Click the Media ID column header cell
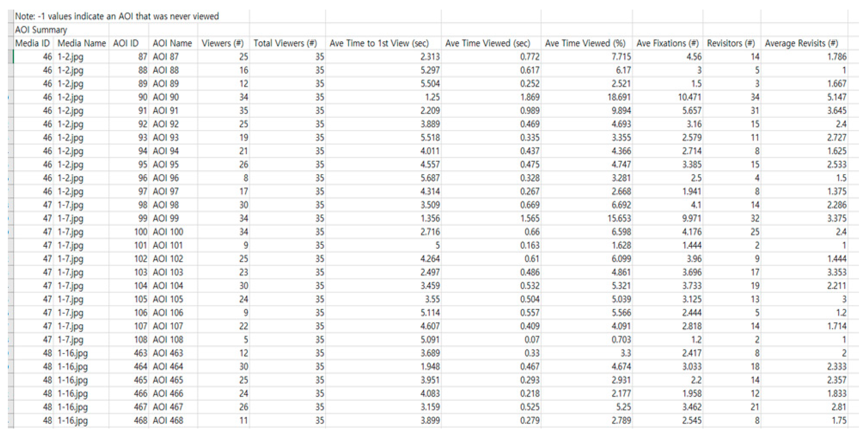 (33, 43)
